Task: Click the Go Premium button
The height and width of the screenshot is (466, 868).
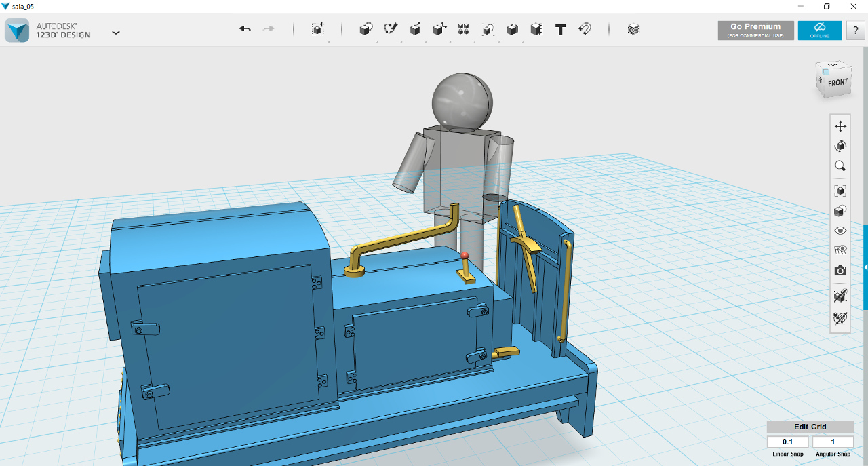Action: point(755,31)
